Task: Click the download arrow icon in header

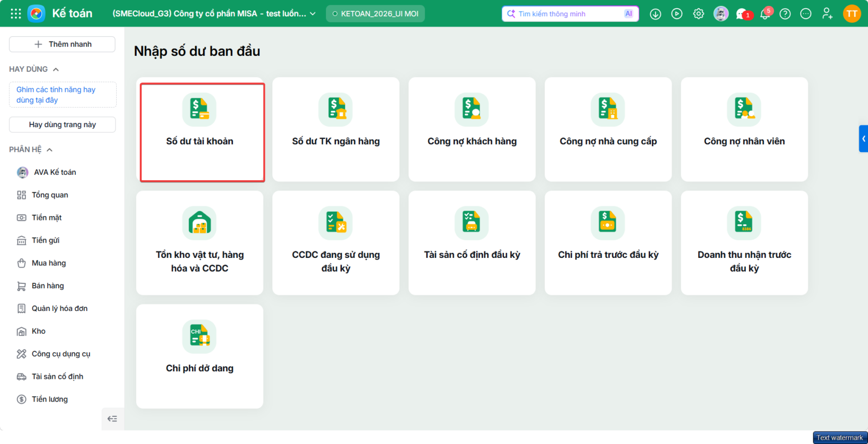Action: pos(655,14)
